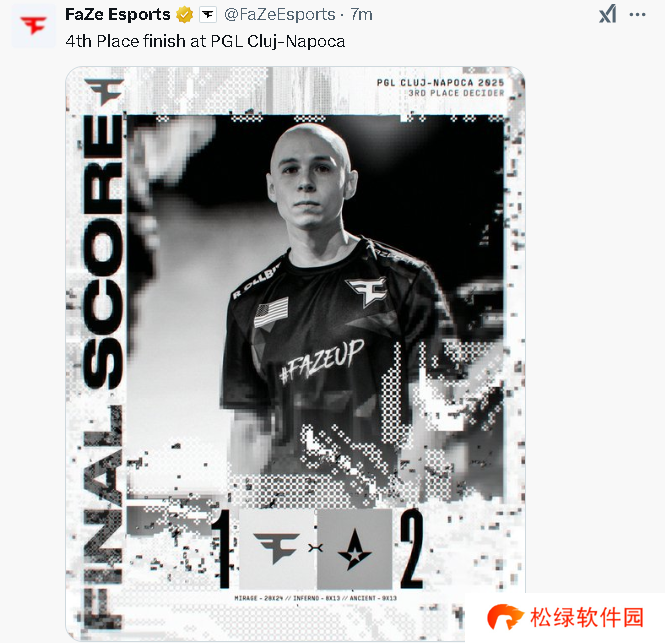Open the @FaZeEsports handle link
Image resolution: width=665 pixels, height=643 pixels.
[x=280, y=14]
